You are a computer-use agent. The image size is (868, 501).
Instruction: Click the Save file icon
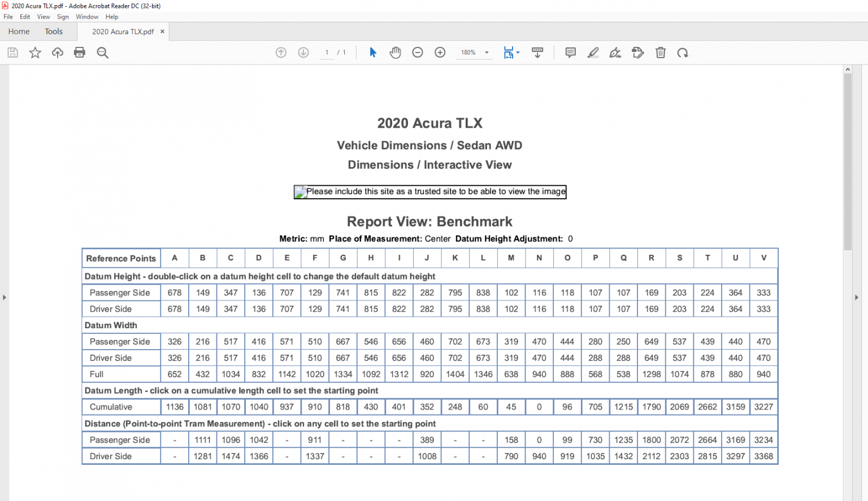(12, 52)
